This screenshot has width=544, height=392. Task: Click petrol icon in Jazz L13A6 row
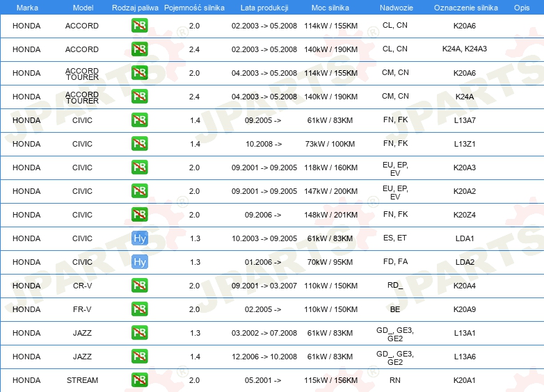[139, 357]
